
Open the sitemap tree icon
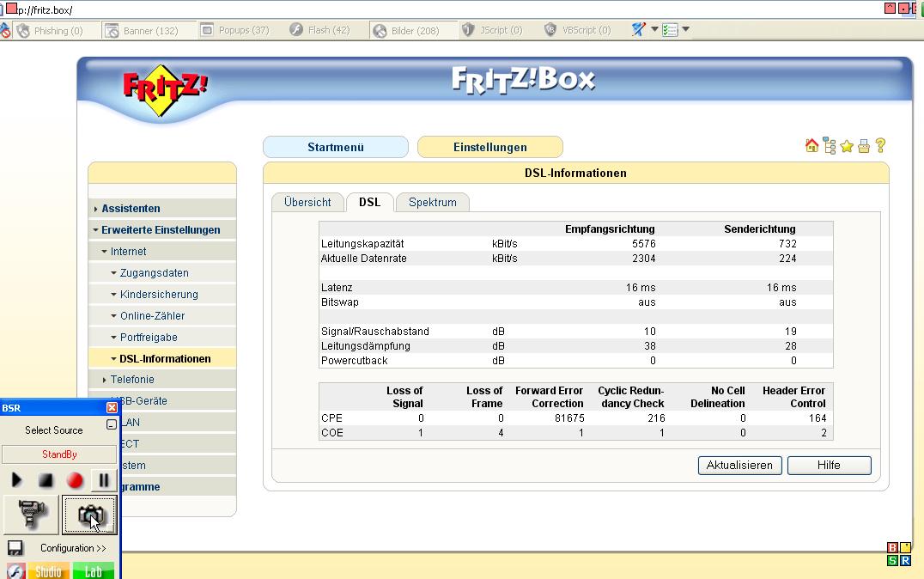click(x=830, y=146)
